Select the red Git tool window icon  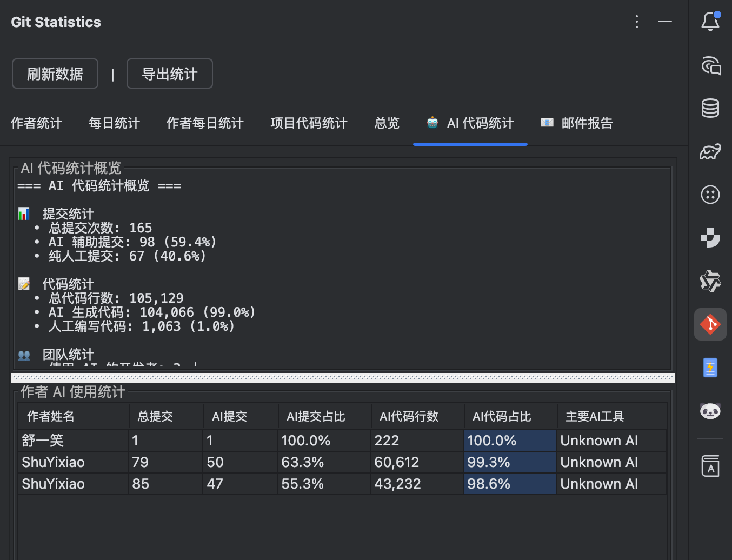710,324
